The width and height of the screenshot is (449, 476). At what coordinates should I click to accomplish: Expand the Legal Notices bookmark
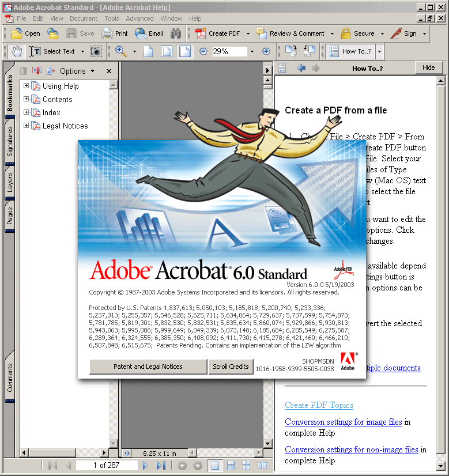click(x=26, y=126)
